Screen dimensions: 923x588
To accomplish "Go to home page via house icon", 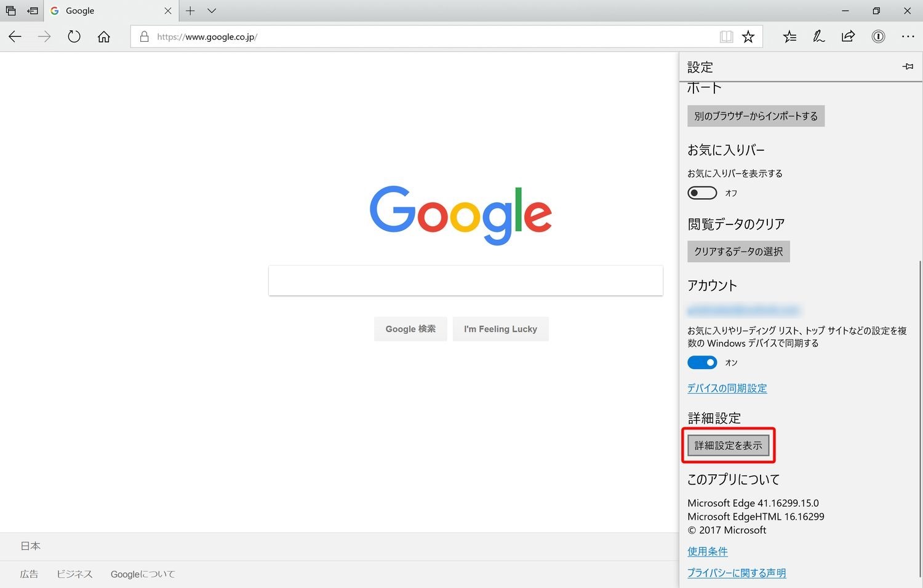I will click(104, 37).
